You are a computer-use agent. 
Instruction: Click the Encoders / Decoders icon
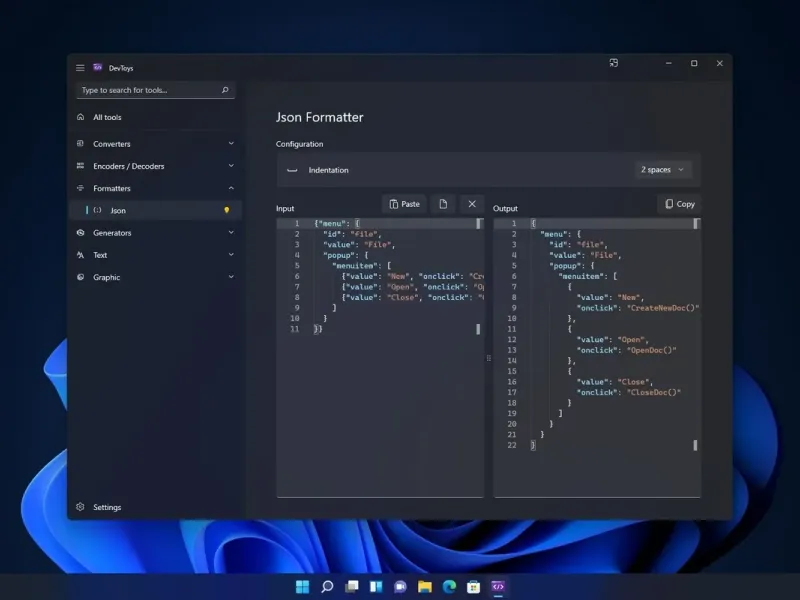(x=81, y=166)
